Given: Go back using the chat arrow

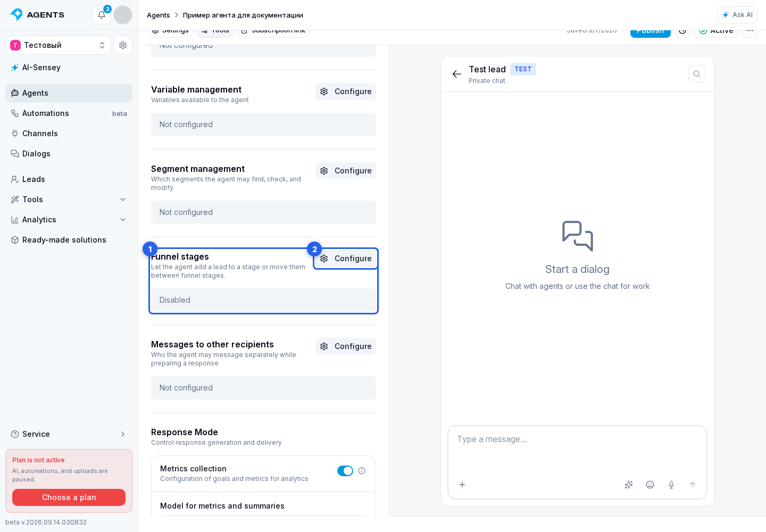Looking at the screenshot, I should (456, 74).
